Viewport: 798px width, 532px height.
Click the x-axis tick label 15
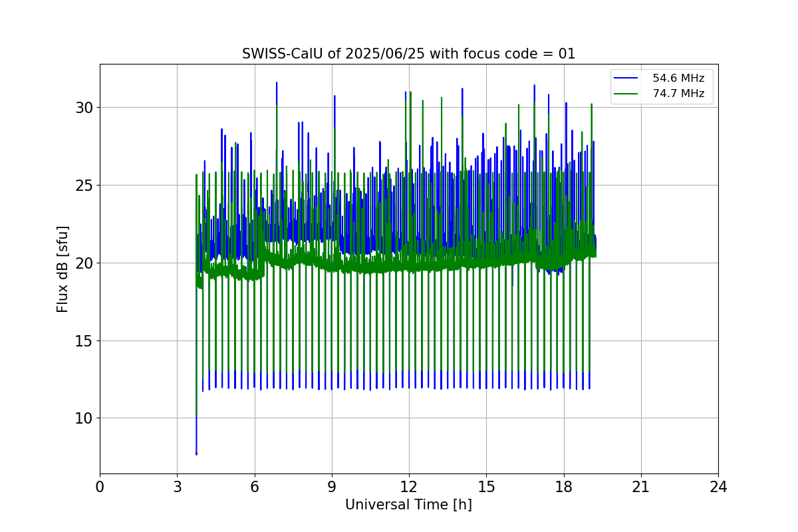point(486,487)
